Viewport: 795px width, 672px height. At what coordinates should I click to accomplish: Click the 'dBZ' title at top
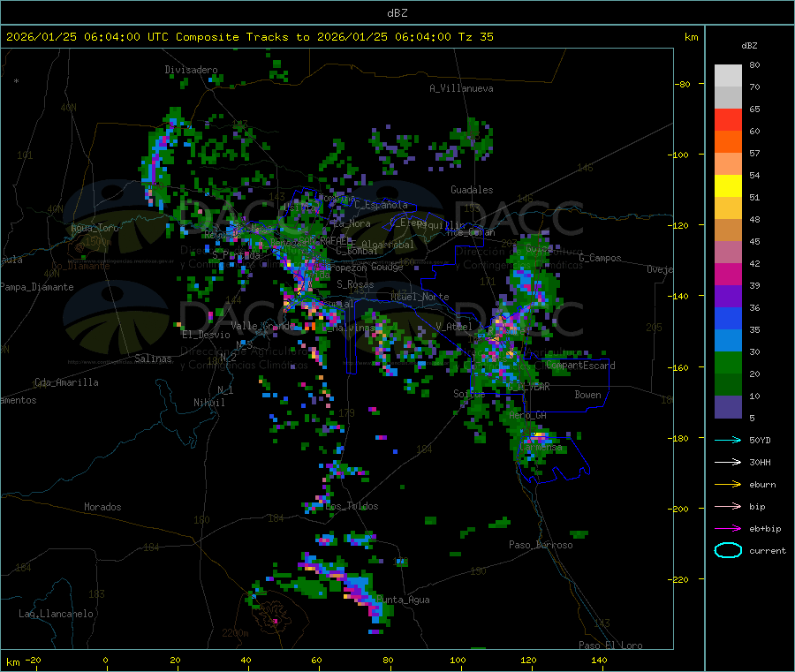(397, 13)
